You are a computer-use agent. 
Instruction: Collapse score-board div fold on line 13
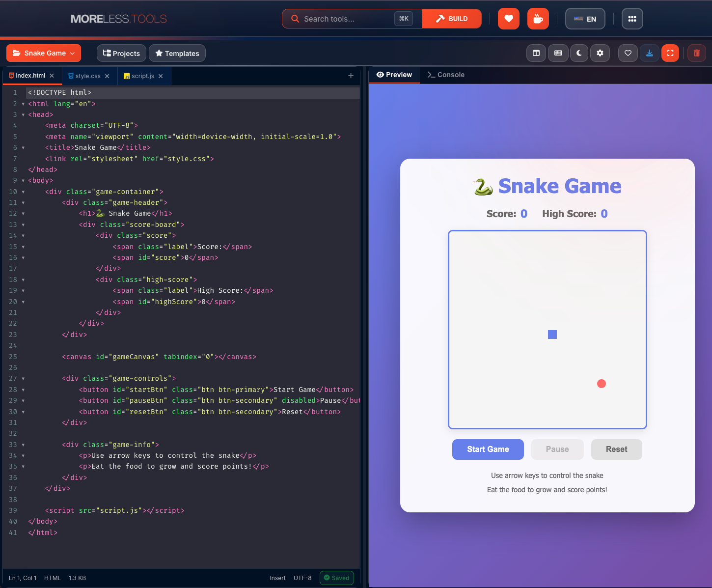pyautogui.click(x=23, y=225)
